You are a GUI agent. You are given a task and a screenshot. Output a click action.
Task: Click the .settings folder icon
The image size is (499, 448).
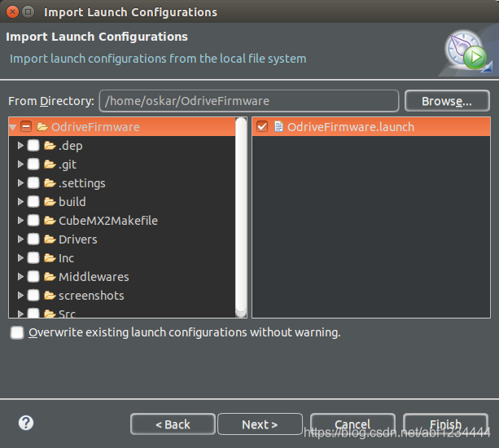(x=50, y=182)
